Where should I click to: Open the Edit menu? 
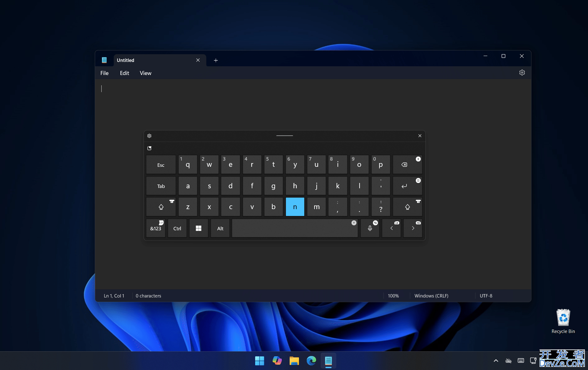coord(124,73)
